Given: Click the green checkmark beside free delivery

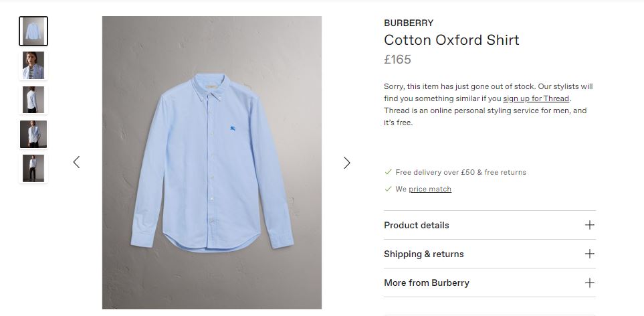Looking at the screenshot, I should coord(388,172).
